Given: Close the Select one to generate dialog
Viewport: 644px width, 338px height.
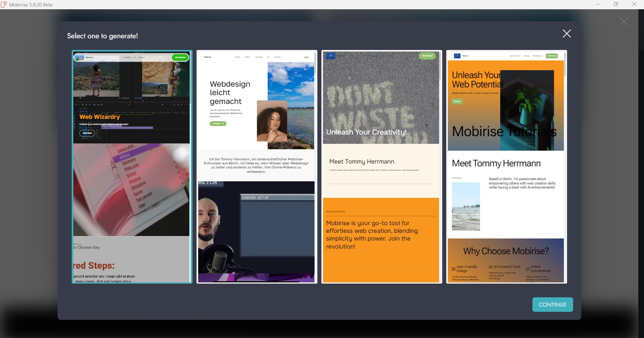Looking at the screenshot, I should 567,34.
